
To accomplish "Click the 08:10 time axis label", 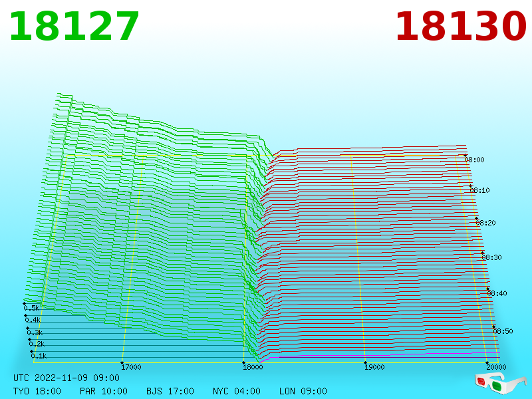I will point(479,190).
